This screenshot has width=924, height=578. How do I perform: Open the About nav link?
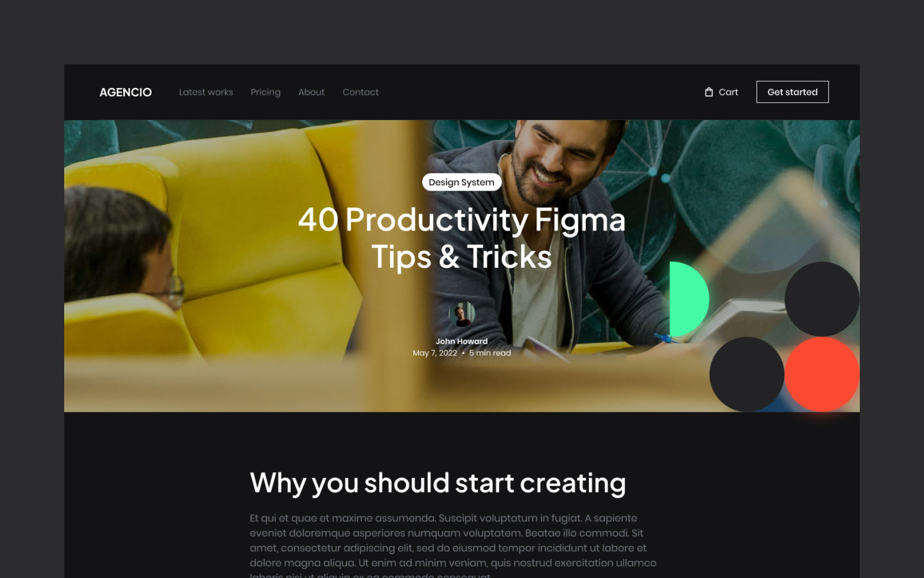point(311,92)
